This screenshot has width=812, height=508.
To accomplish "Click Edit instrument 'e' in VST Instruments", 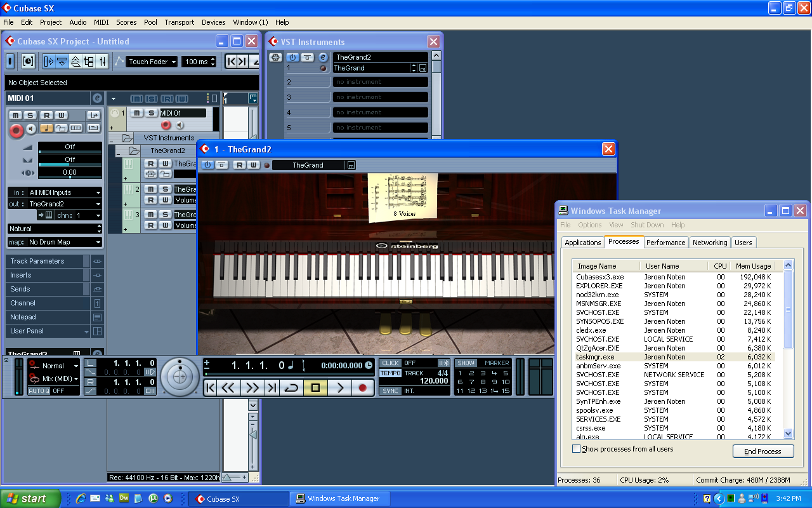I will coord(323,57).
